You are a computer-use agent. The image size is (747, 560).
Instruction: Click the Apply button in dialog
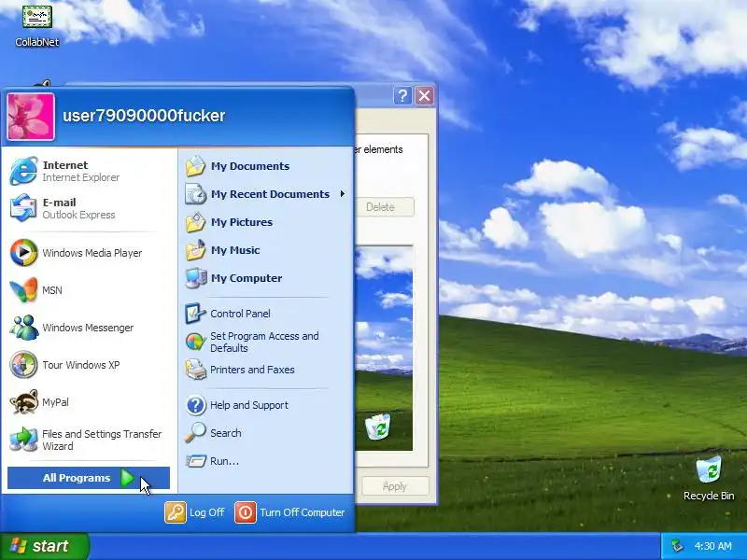(x=395, y=486)
